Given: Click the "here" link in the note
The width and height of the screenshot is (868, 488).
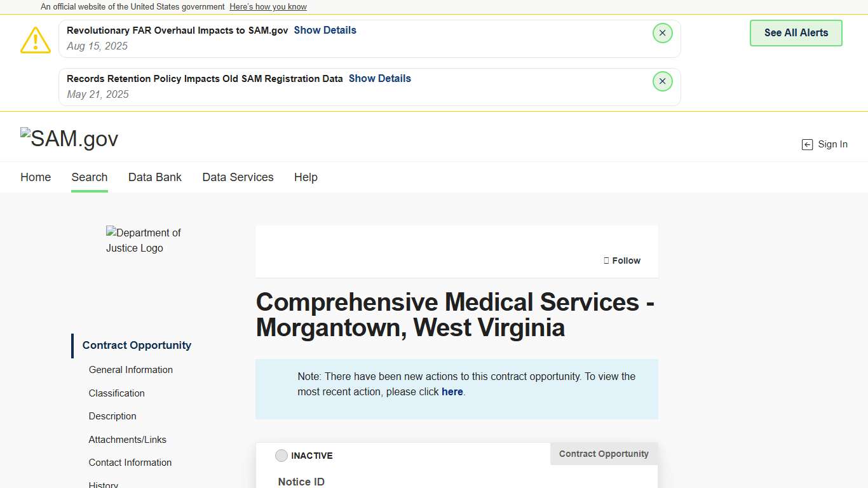Looking at the screenshot, I should [x=452, y=392].
